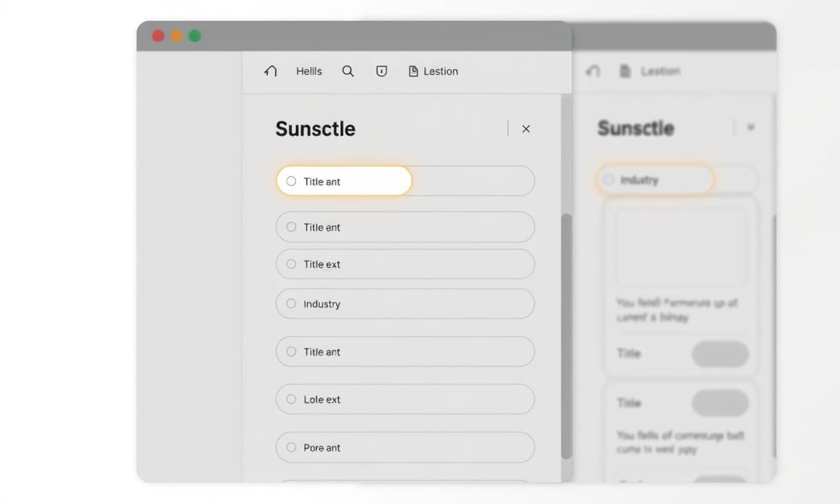Pick the Pore ant radio option
Screen dimensions: 840x504
(x=291, y=447)
